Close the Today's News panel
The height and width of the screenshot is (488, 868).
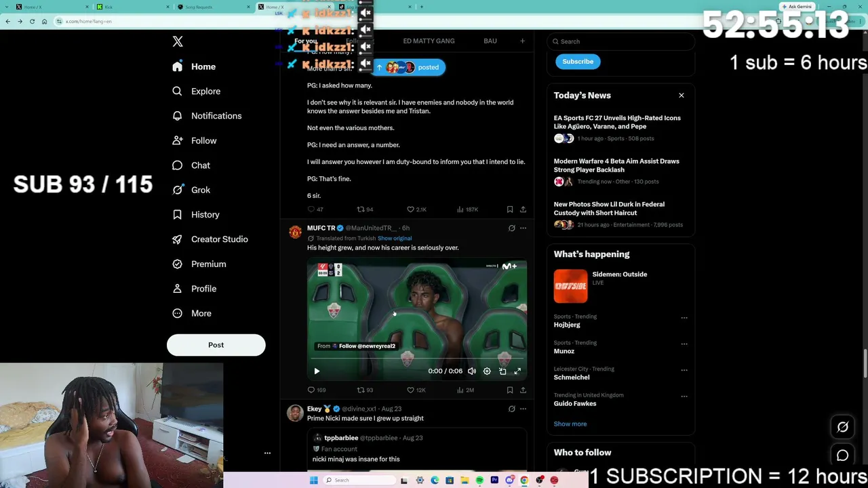click(x=682, y=96)
